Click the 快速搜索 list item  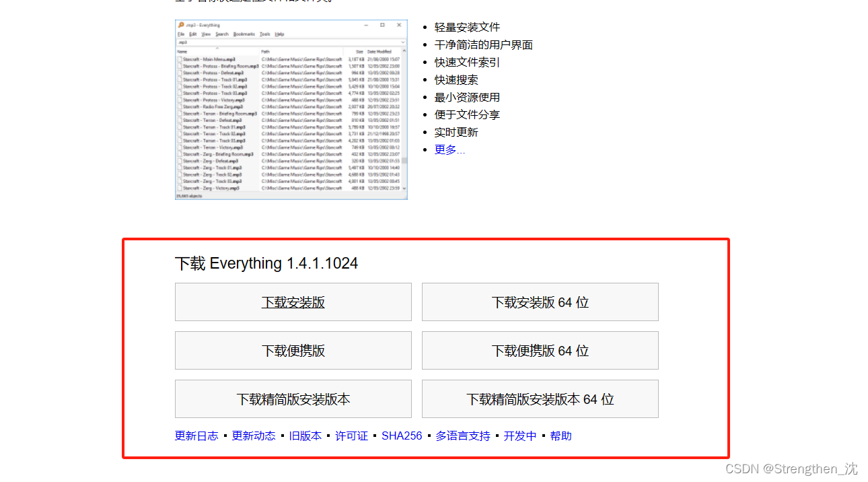[x=456, y=79]
